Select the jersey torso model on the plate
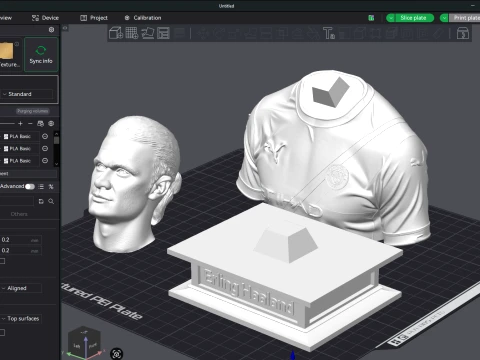Viewport: 480px width, 360px height. tap(333, 152)
